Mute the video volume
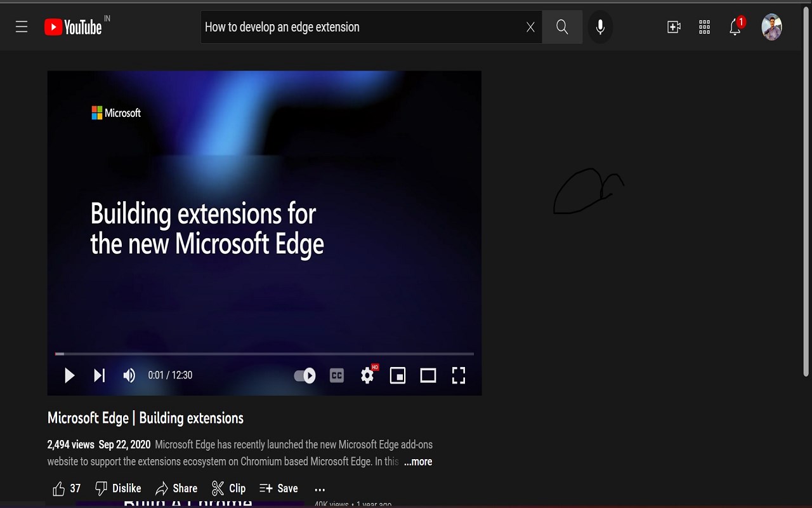This screenshot has width=812, height=508. tap(129, 375)
